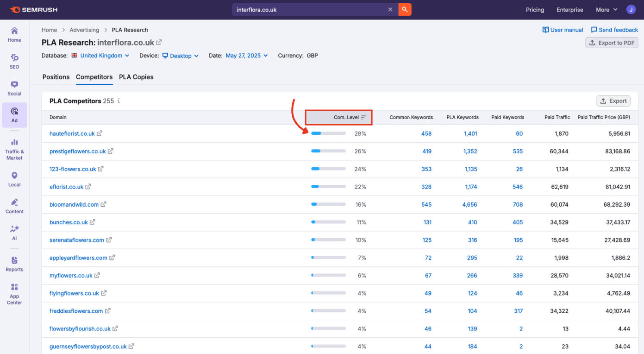Clear the search field with X icon
Image resolution: width=644 pixels, height=354 pixels.
[390, 9]
